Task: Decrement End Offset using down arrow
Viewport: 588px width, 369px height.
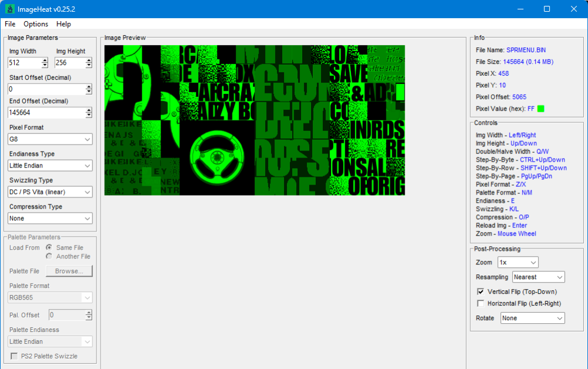Action: 89,115
